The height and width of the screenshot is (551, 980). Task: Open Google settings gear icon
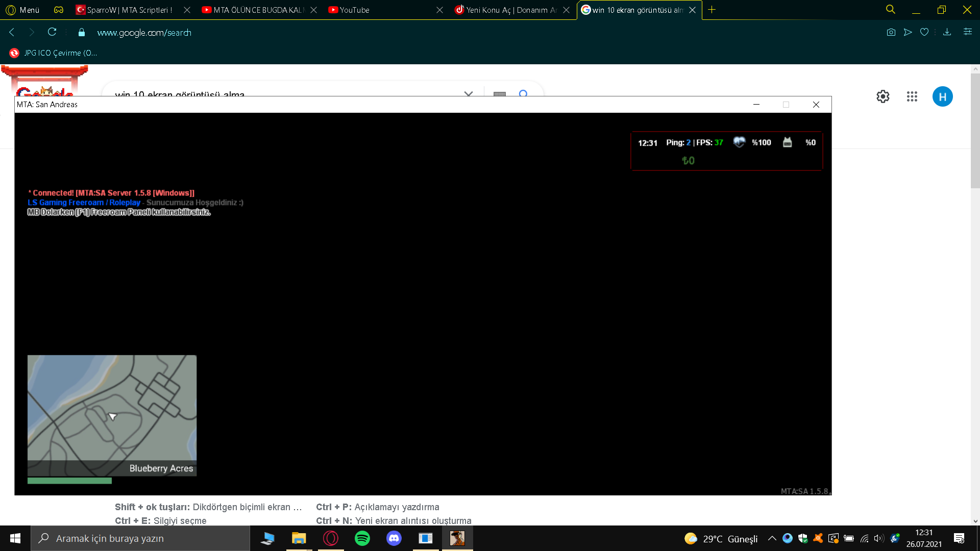pyautogui.click(x=883, y=96)
